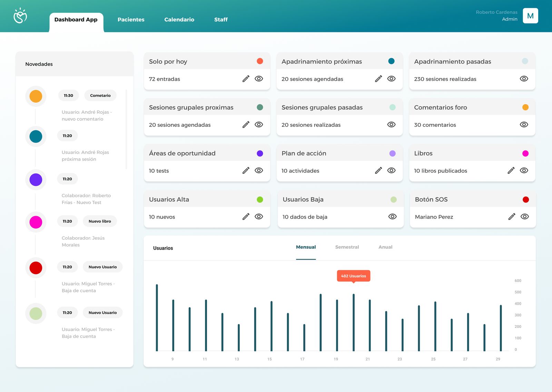This screenshot has height=392, width=552.
Task: View Sesiones grupales proximas details
Action: point(259,124)
